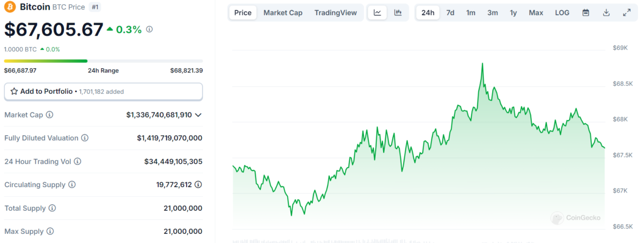Image resolution: width=644 pixels, height=243 pixels.
Task: Click info icon beside 24 Hour Trading Vol
Action: tap(77, 161)
